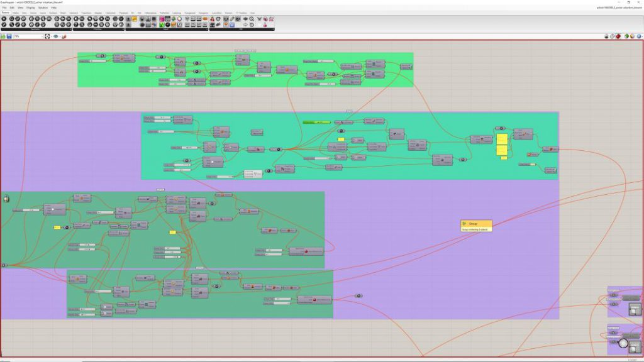Select the large yellow panel in teal group
Screen dimensions: 644x362
coord(502,139)
